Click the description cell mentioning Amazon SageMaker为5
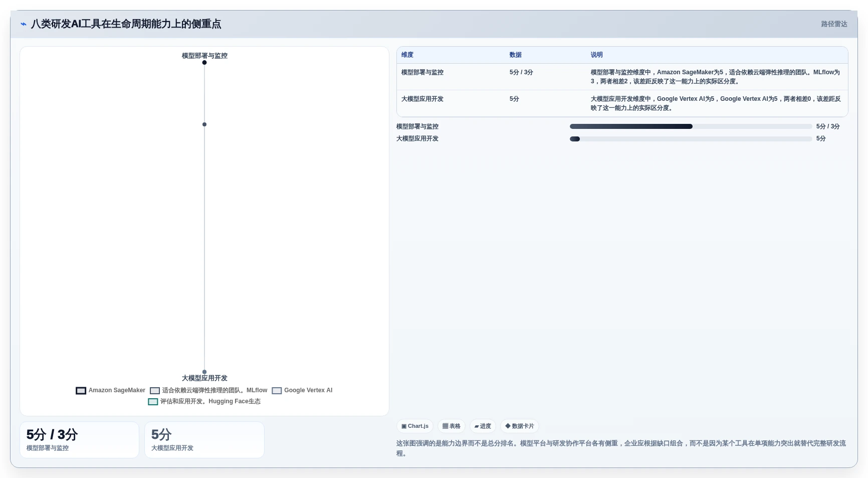This screenshot has height=478, width=868. click(x=717, y=77)
